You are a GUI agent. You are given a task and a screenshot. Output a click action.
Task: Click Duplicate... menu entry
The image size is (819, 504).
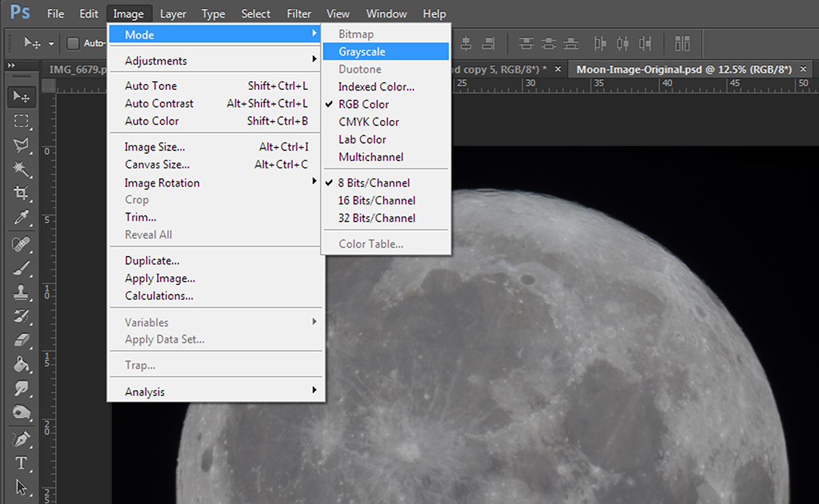point(215,261)
